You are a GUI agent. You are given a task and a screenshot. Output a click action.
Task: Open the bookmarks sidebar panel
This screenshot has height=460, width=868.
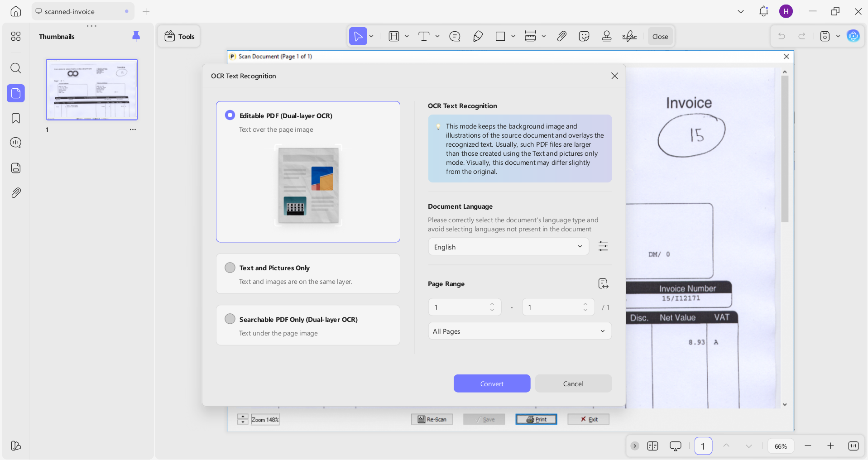[16, 118]
